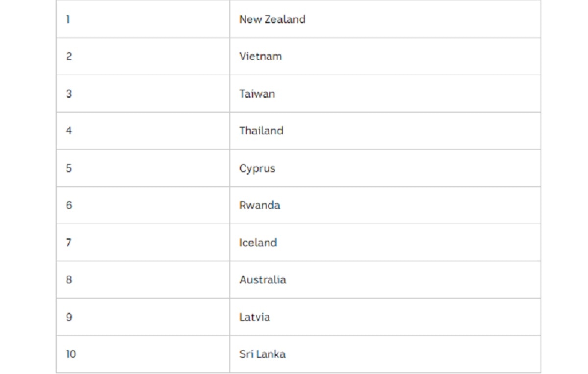The width and height of the screenshot is (588, 374).
Task: Select the Vietnam country text
Action: (x=260, y=56)
